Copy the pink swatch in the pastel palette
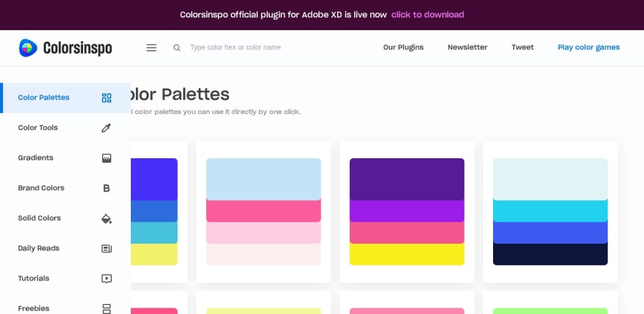 point(264,211)
